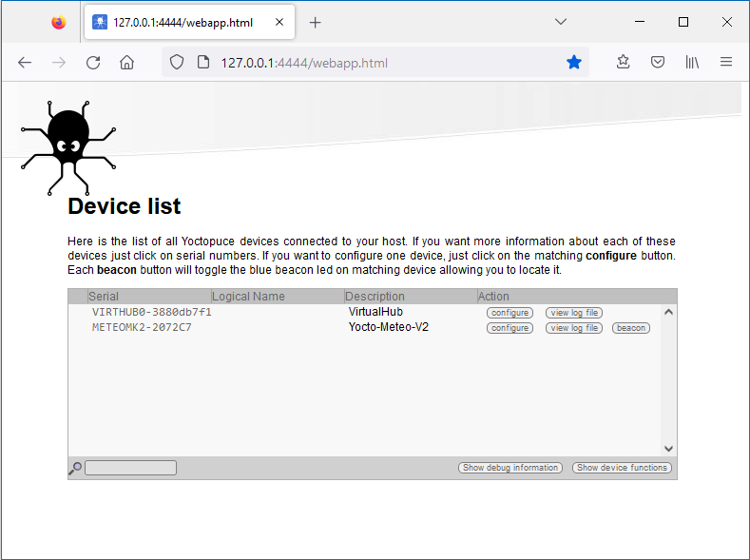Viewport: 750px width, 560px height.
Task: Configure the VirtualHub device
Action: point(510,313)
